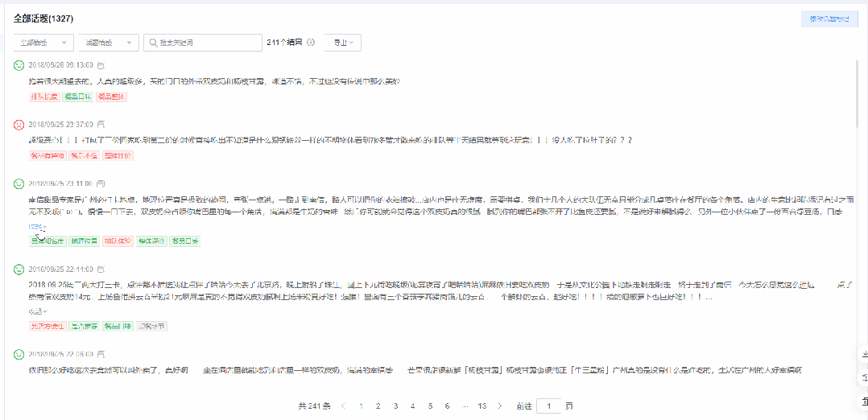Click the 全部话题(1327) heading
This screenshot has height=420, width=868.
point(43,19)
